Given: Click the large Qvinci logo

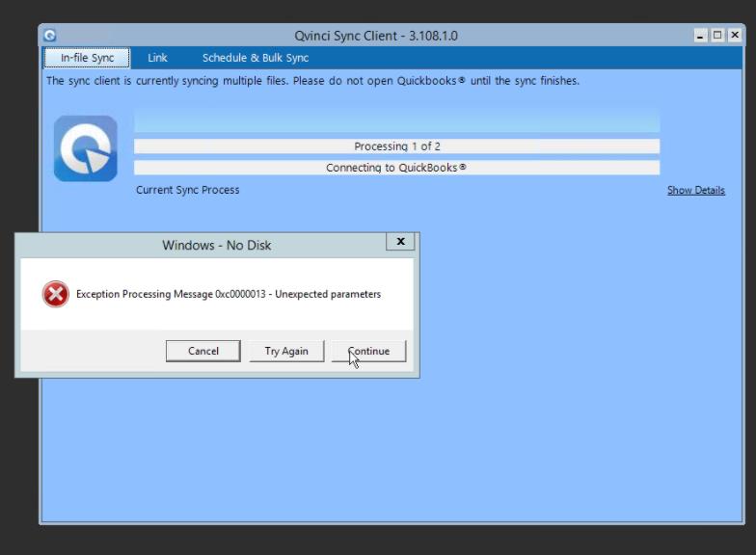Looking at the screenshot, I should click(x=86, y=148).
